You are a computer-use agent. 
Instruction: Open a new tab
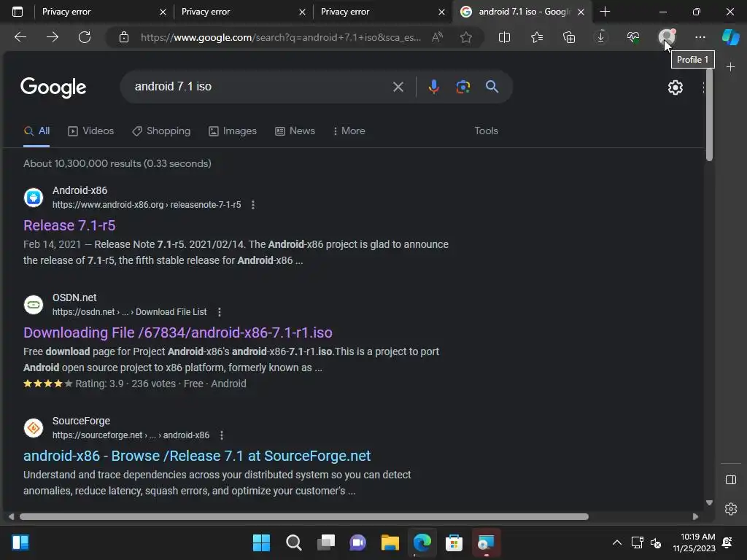click(x=605, y=12)
